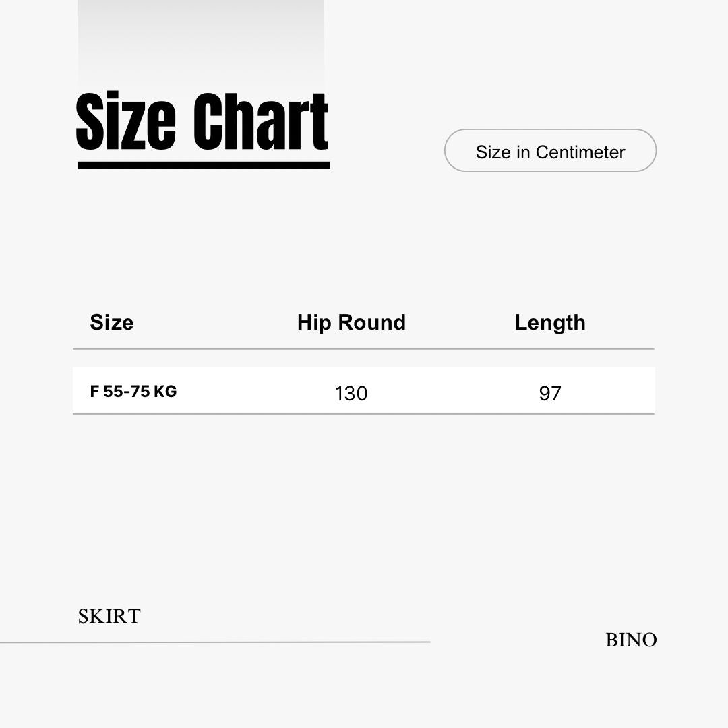Select the Size in Centimeter pill
This screenshot has width=728, height=728.
(550, 150)
